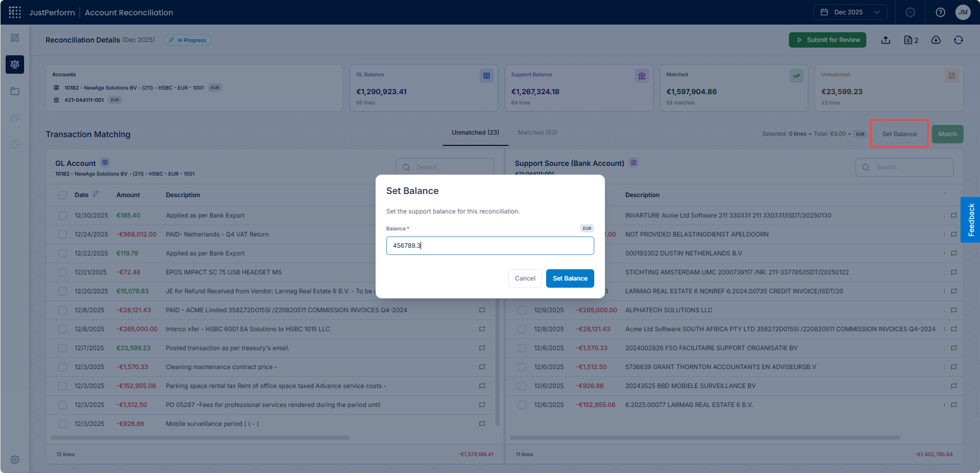Switch to the Matched (53) tab

[x=537, y=133]
